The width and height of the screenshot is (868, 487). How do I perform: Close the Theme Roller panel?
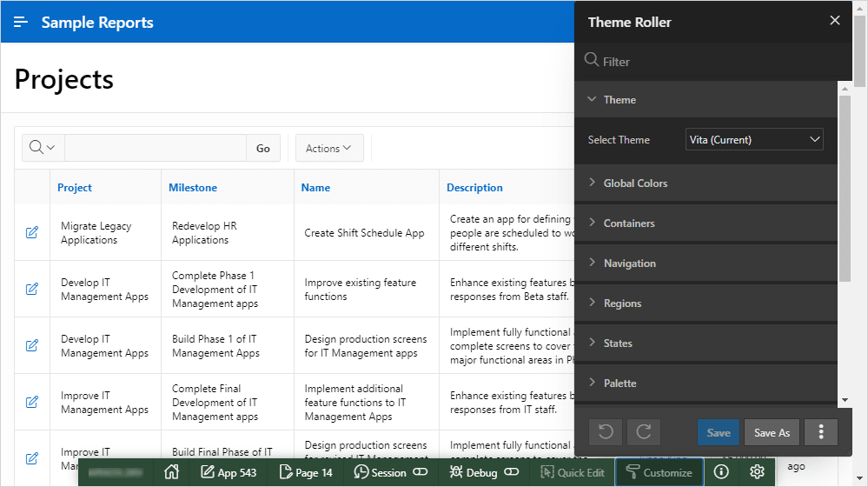pos(835,21)
